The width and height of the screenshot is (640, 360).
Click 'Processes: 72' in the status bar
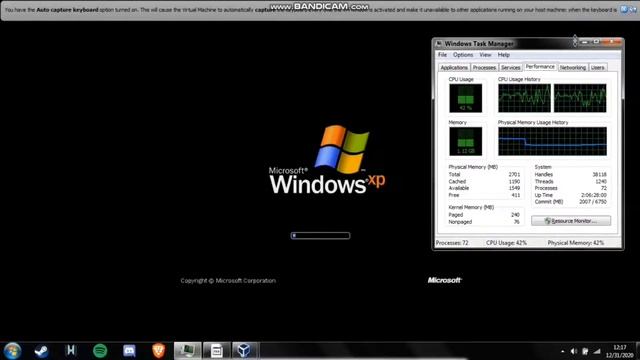pos(452,243)
